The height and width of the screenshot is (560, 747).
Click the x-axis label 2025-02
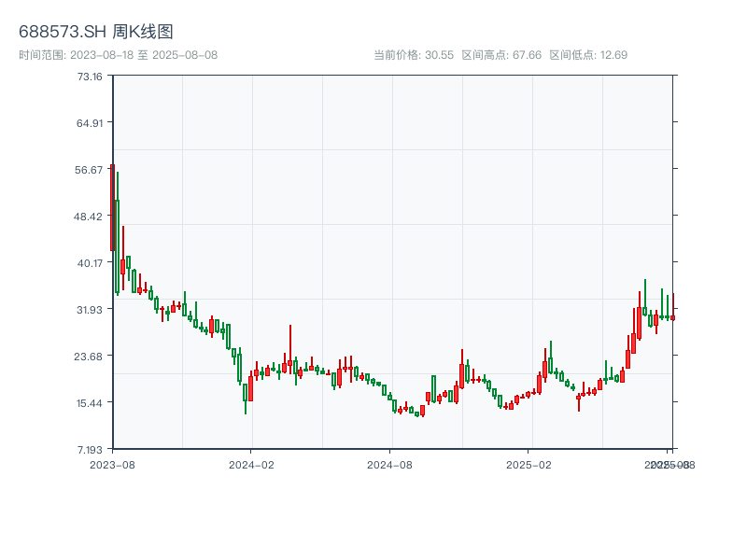coord(529,465)
